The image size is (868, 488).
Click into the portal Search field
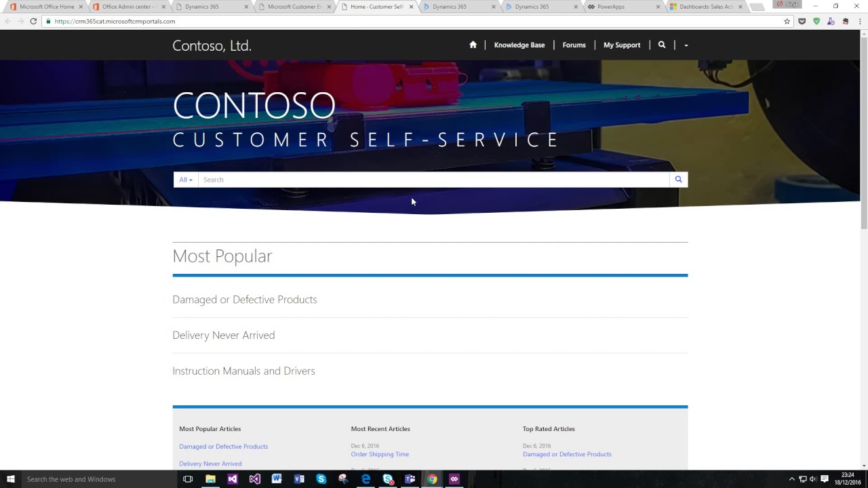click(x=433, y=180)
